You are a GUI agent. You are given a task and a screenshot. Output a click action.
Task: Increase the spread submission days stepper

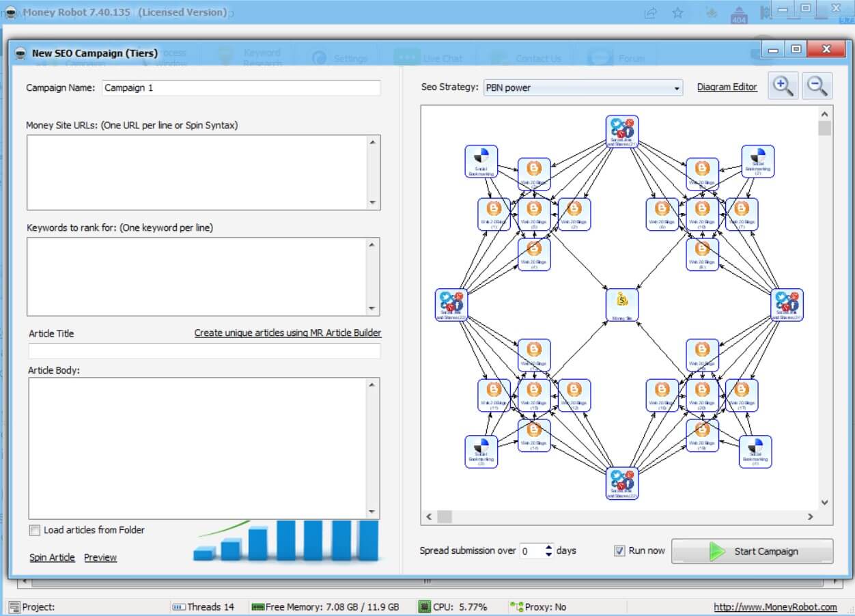(548, 547)
